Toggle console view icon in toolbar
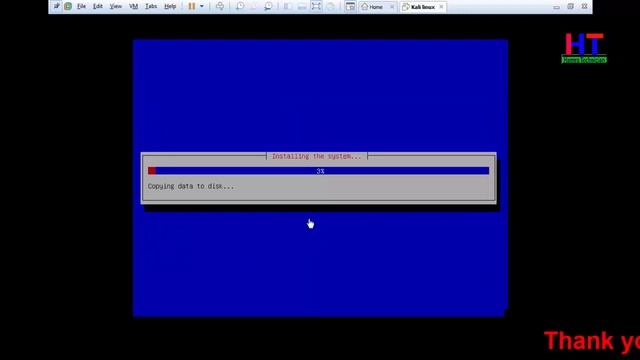 [350, 6]
